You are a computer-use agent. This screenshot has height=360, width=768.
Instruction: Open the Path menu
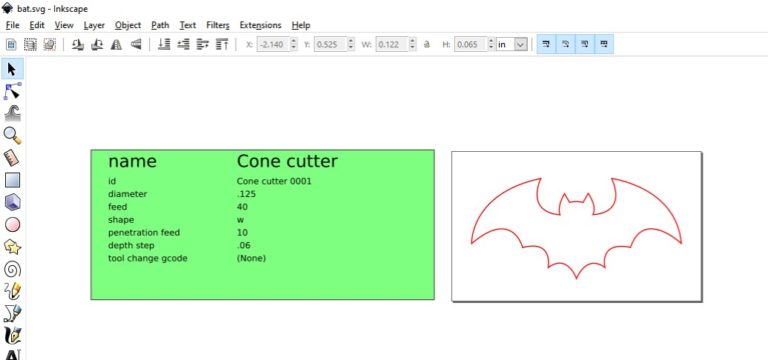click(x=160, y=25)
